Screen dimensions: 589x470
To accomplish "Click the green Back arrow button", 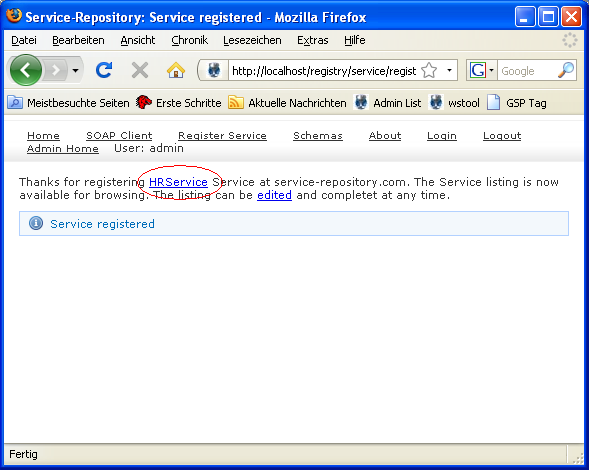I will tap(26, 70).
